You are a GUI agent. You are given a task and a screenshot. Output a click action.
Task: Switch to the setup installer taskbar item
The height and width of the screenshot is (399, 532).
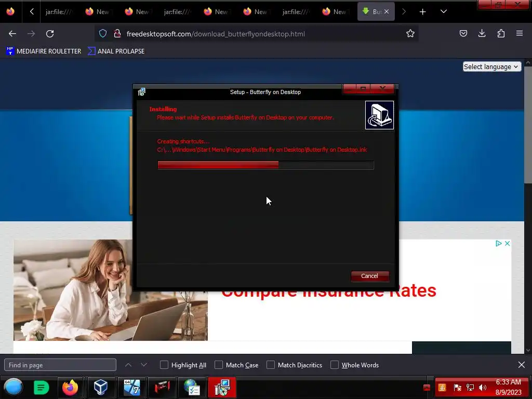(x=222, y=387)
